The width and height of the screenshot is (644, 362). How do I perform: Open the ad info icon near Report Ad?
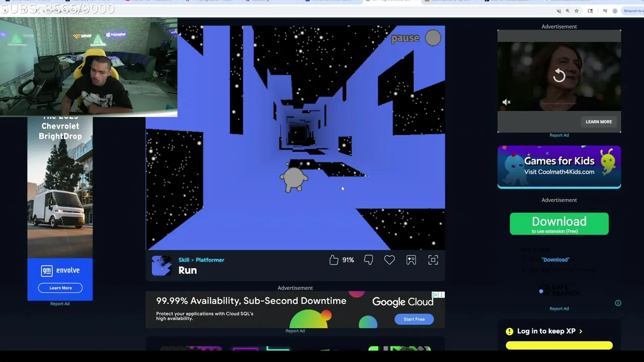618,303
